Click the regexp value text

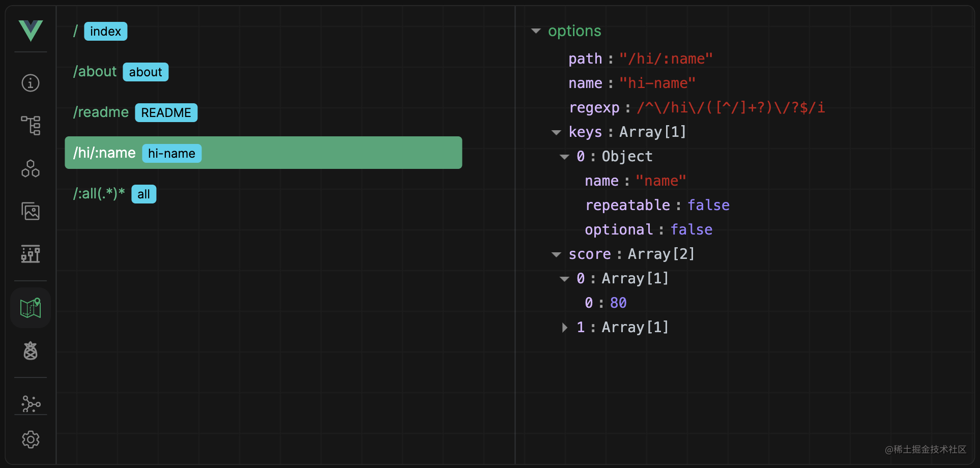click(x=731, y=107)
